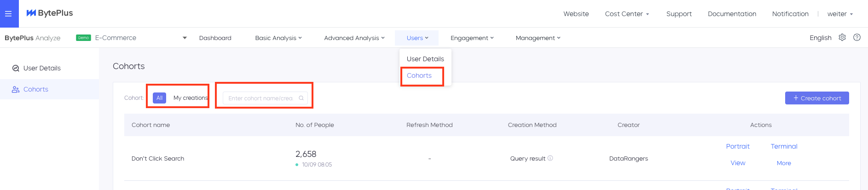
Task: Expand the Engagement menu
Action: point(472,38)
